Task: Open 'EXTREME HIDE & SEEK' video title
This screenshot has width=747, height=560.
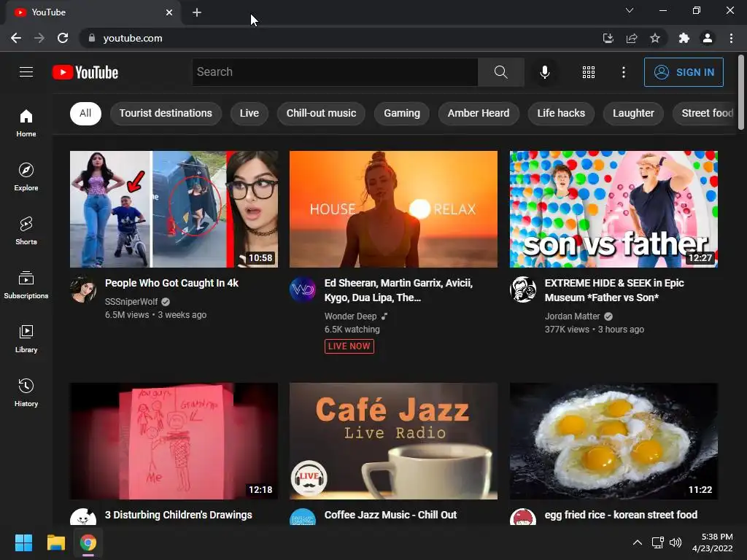Action: [x=614, y=290]
